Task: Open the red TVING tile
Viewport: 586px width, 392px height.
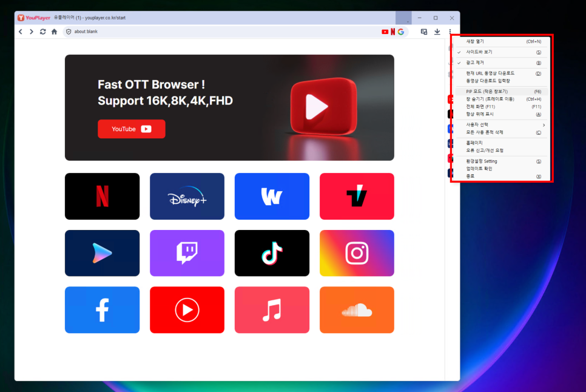Action: (x=357, y=196)
